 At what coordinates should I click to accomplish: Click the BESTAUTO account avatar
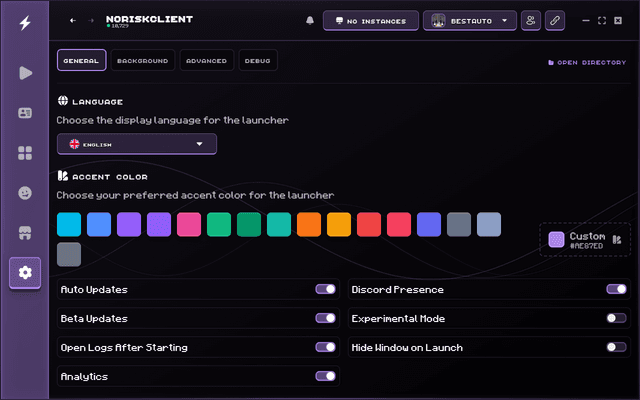pyautogui.click(x=438, y=21)
